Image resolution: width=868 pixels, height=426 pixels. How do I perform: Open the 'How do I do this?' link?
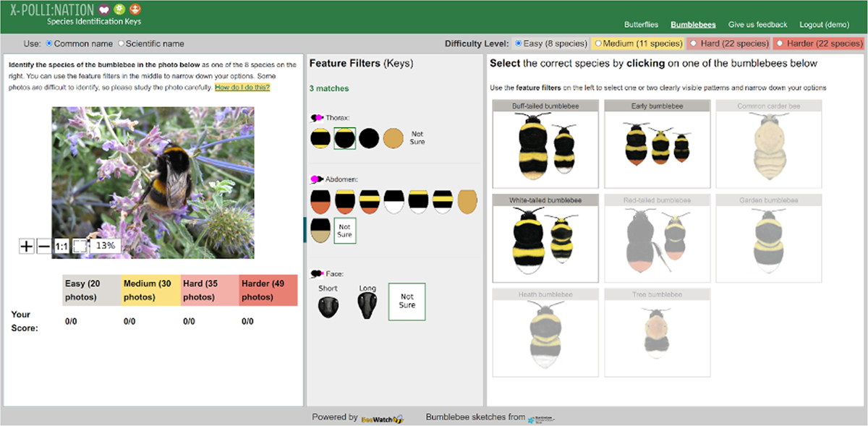pyautogui.click(x=242, y=88)
